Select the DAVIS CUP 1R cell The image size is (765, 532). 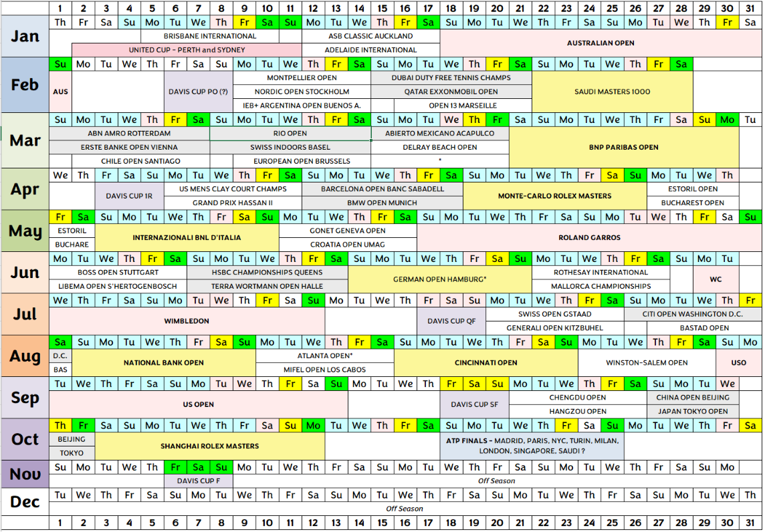click(x=129, y=196)
